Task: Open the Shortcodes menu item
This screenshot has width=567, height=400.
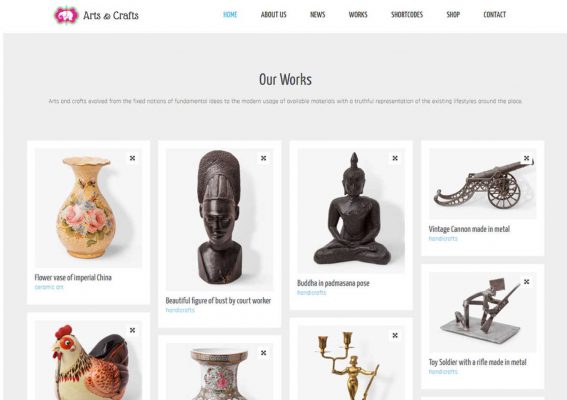Action: (407, 15)
